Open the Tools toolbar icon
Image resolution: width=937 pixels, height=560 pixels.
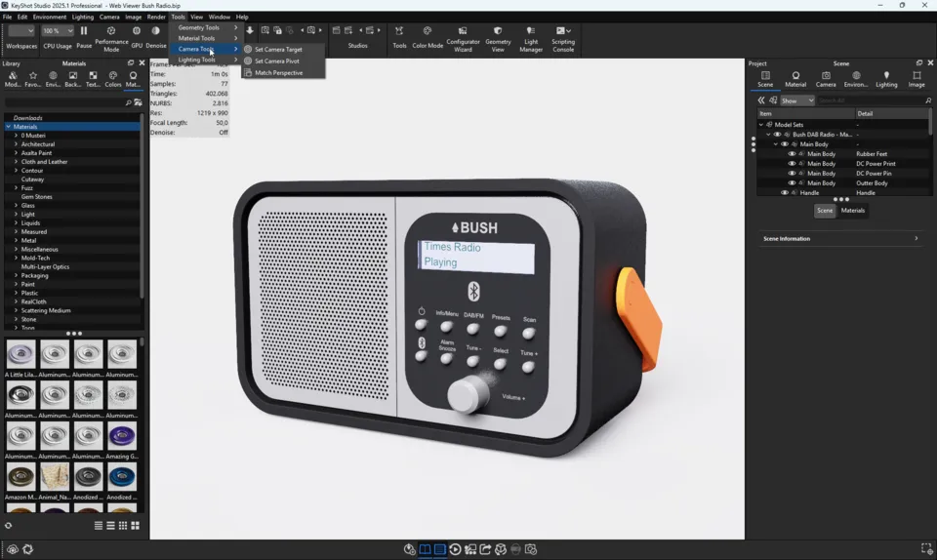click(399, 31)
